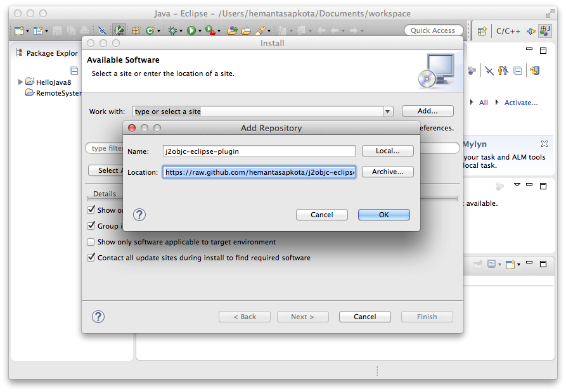Screen dimensions: 566x392
Task: Click the New Java Package toolbar icon
Action: 136,30
